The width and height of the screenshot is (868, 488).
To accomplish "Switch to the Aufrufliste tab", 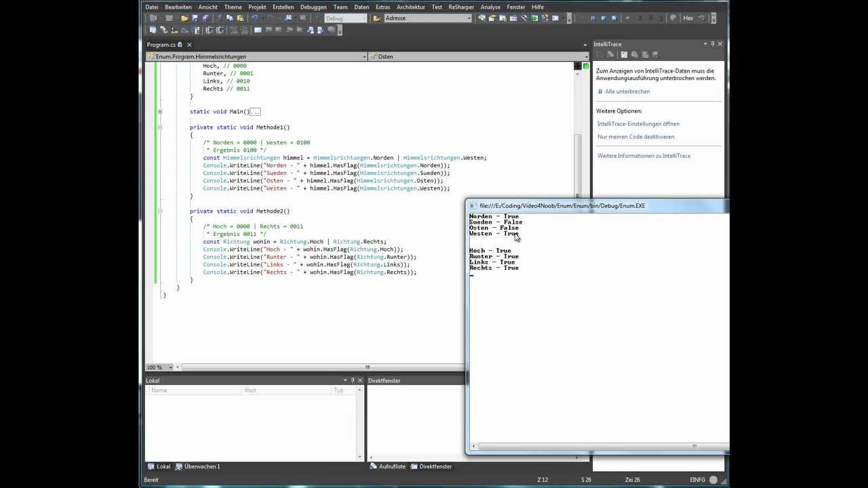I will (x=388, y=466).
